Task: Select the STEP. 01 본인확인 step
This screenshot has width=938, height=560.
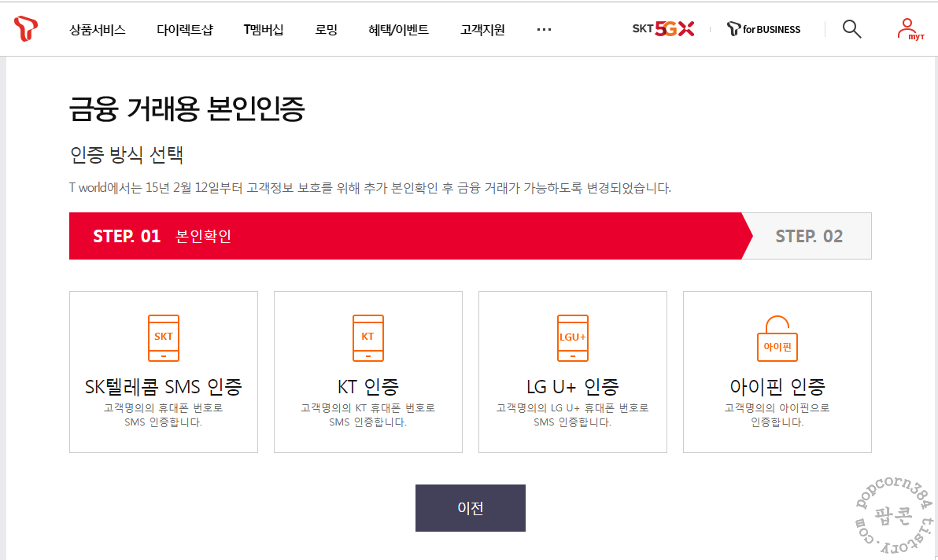Action: 411,236
